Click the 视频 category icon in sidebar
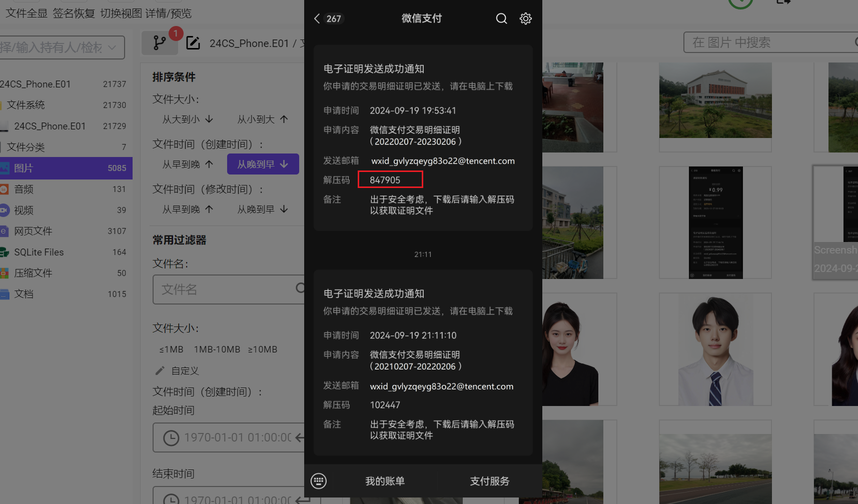This screenshot has width=858, height=504. pos(5,210)
